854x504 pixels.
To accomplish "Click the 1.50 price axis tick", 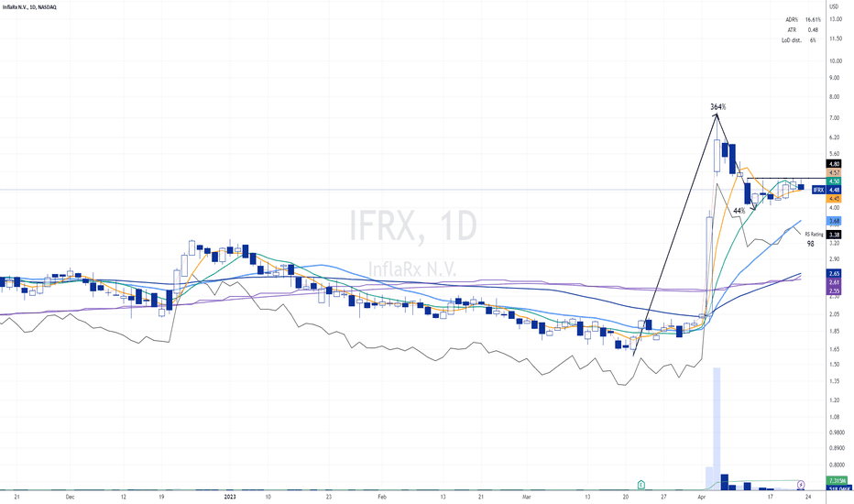I will click(834, 365).
